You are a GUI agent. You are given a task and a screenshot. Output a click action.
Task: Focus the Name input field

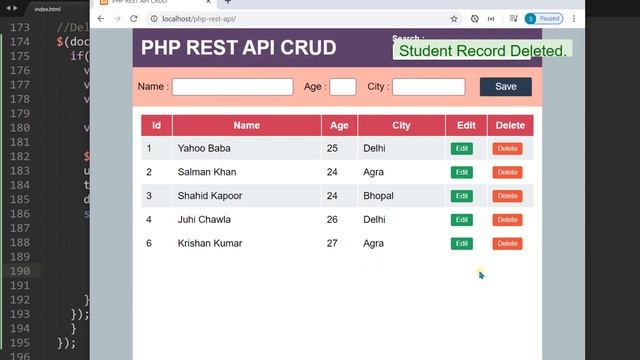click(x=233, y=87)
